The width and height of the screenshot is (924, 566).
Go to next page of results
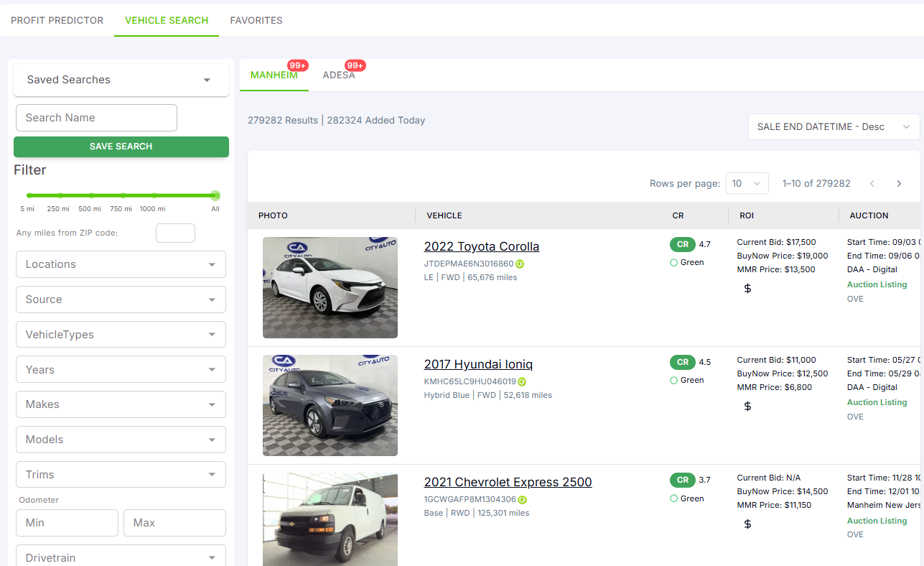click(x=899, y=184)
